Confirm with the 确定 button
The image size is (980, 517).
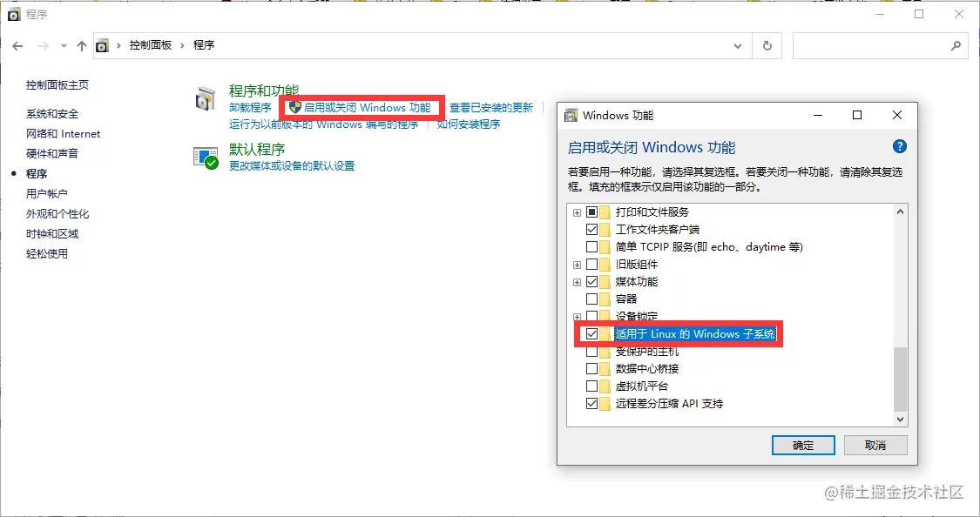point(803,446)
